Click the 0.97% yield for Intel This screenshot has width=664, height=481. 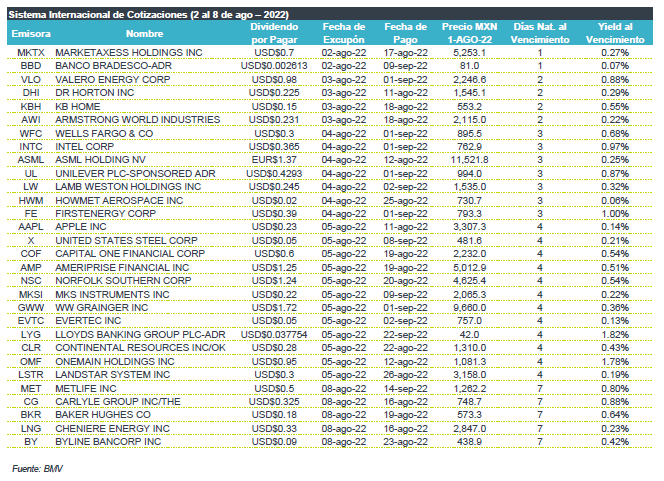click(x=615, y=147)
